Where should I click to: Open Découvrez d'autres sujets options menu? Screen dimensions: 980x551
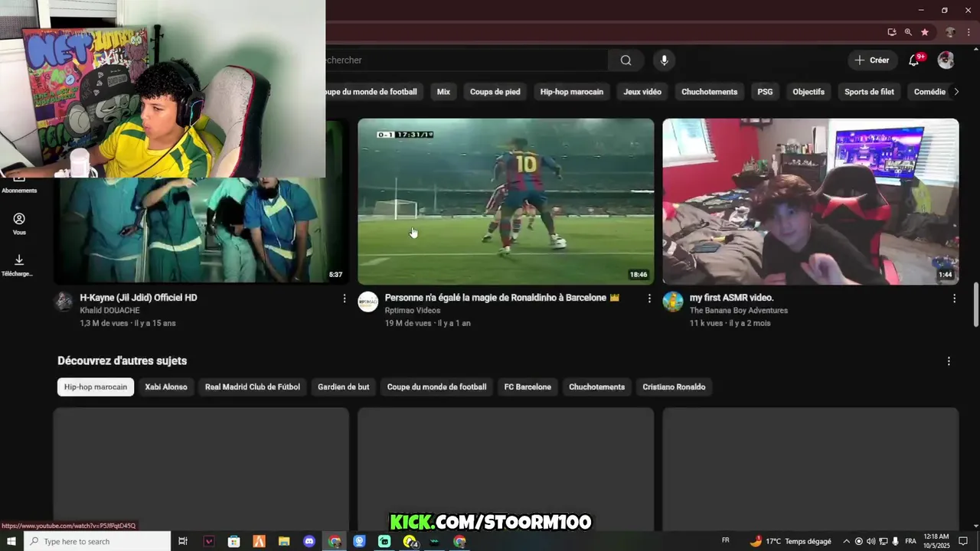click(949, 361)
